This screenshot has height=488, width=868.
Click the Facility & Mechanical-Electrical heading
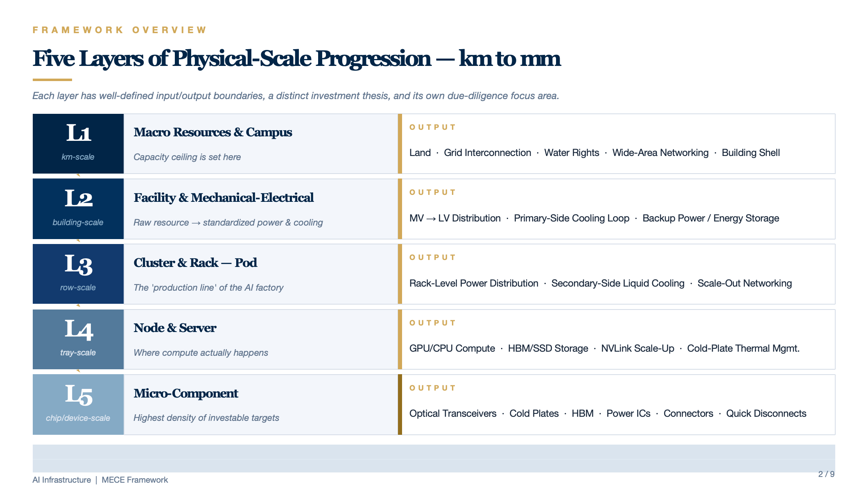(224, 198)
